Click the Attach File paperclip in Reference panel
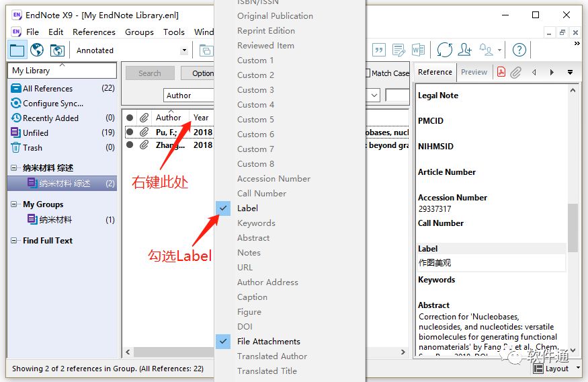Viewport: 588px width, 382px height. (x=516, y=72)
